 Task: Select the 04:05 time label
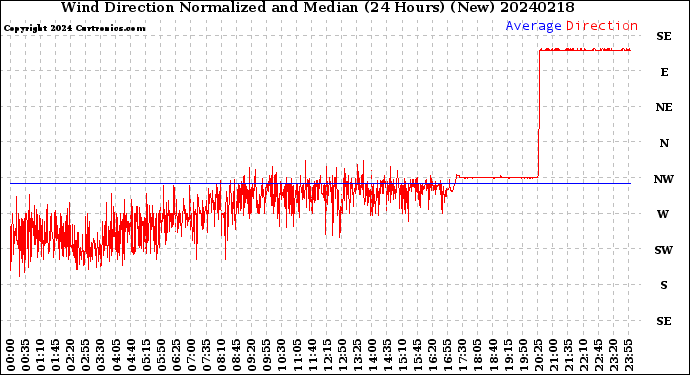[116, 355]
